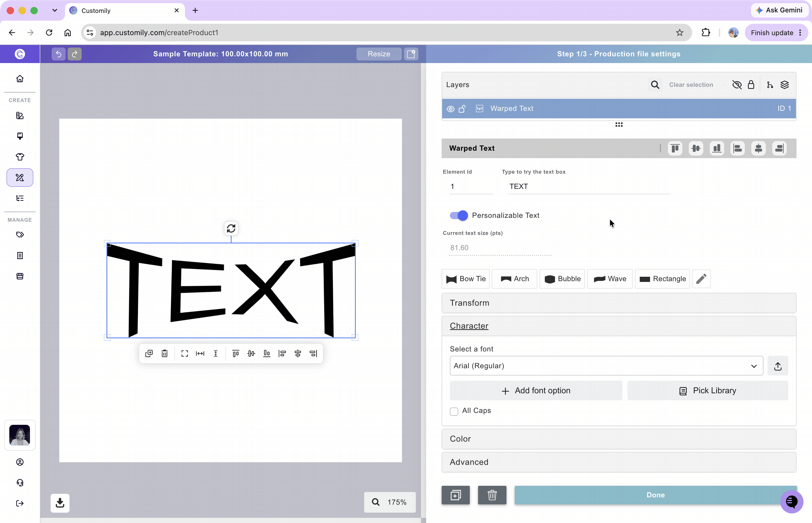Upload a font with the upload icon

(778, 366)
